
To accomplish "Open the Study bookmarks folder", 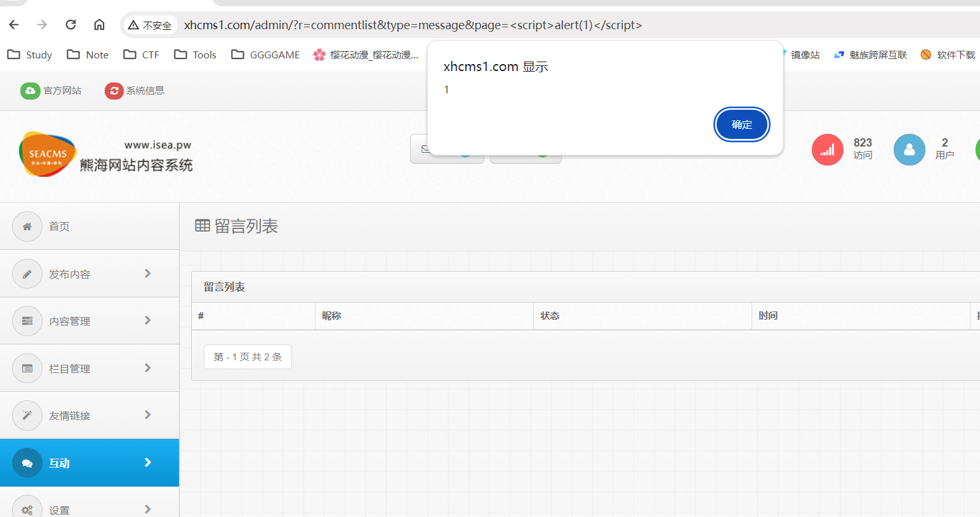I will [30, 55].
